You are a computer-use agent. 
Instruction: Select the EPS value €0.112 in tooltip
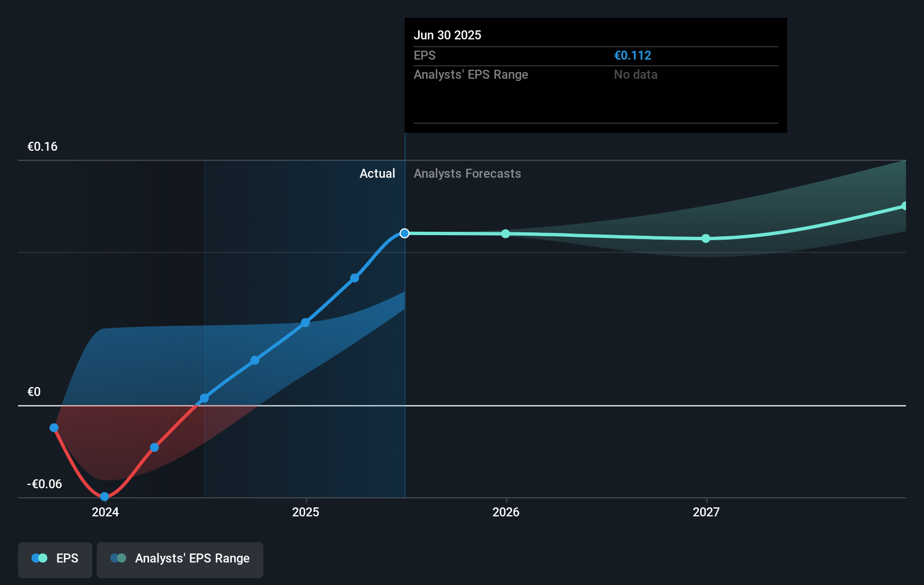coord(633,55)
